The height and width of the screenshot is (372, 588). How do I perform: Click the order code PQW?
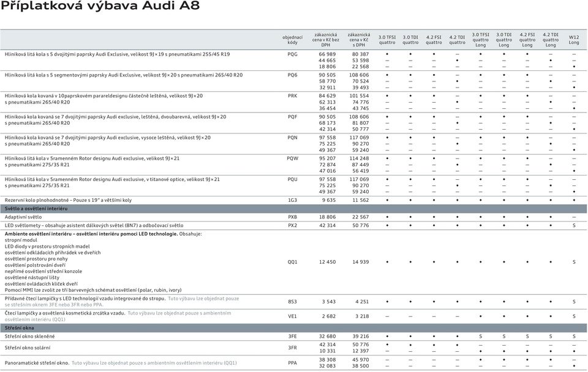tap(293, 158)
